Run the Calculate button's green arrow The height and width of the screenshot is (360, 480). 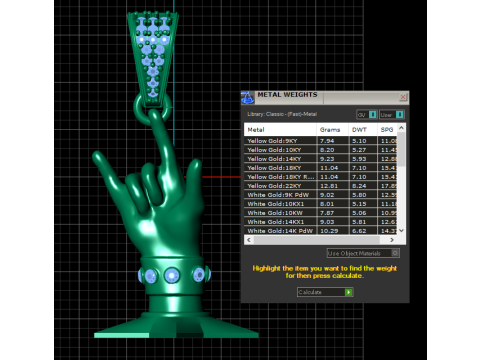(x=349, y=292)
